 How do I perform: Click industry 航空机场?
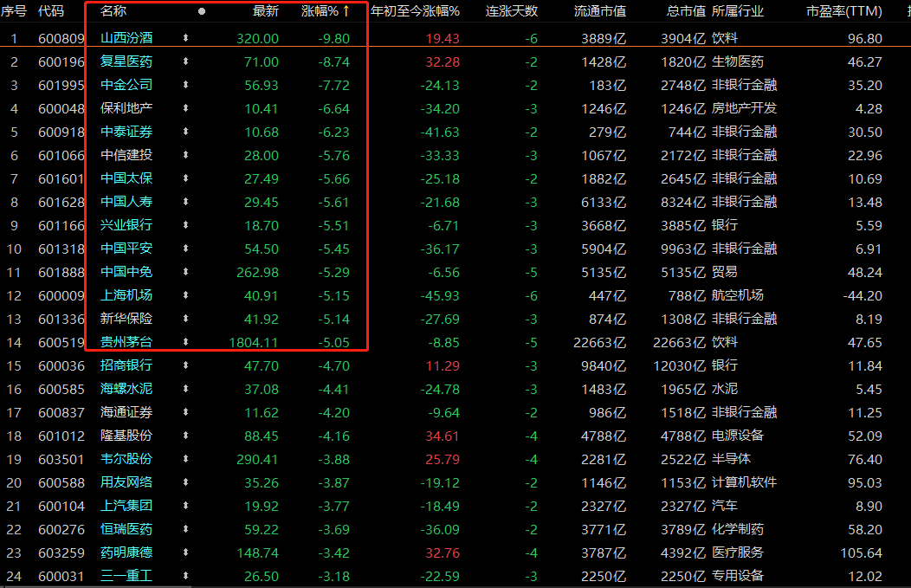click(x=737, y=295)
